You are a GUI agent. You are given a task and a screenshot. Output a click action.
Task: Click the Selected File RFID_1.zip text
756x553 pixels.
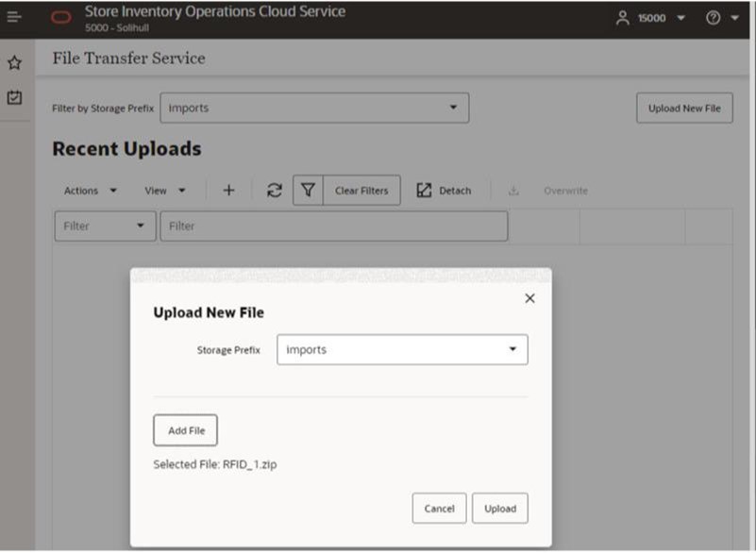coord(215,464)
